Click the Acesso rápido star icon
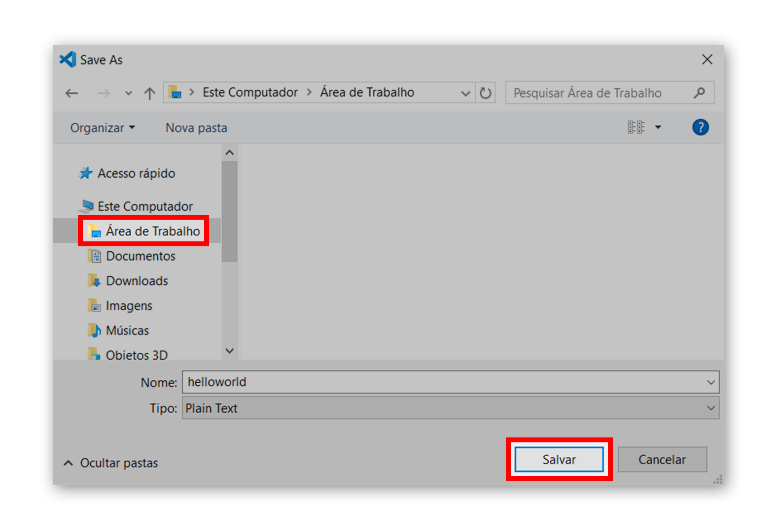Screen dimensions: 779x532 [86, 173]
